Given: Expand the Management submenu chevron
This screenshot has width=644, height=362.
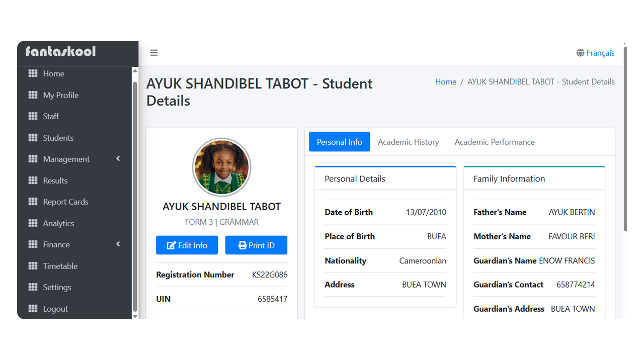Looking at the screenshot, I should [118, 159].
